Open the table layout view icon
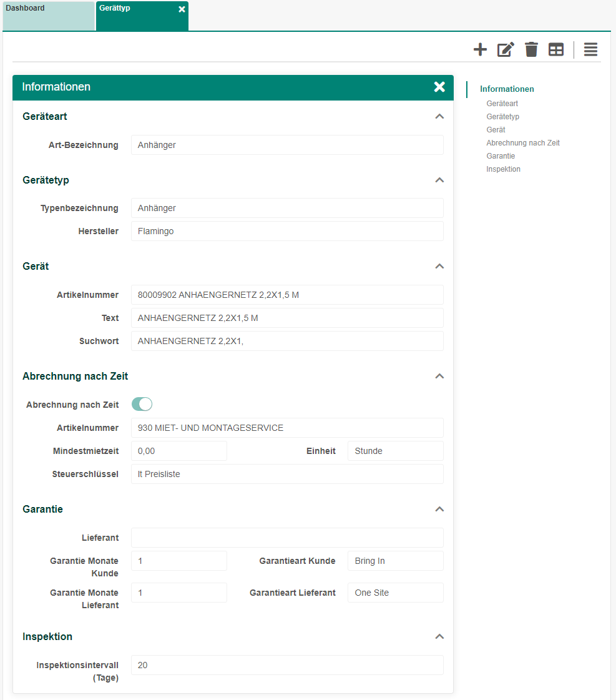This screenshot has width=616, height=700. pos(556,50)
